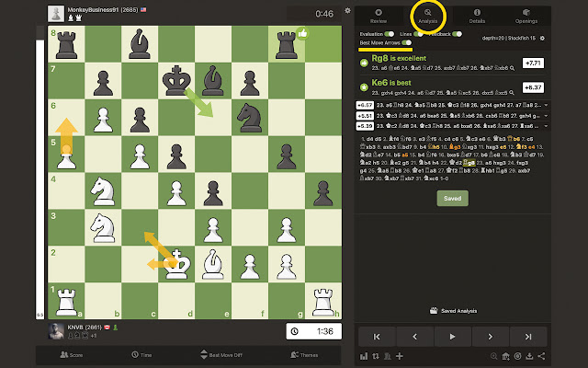Toggle the Lines switch
The width and height of the screenshot is (588, 368).
(x=419, y=34)
